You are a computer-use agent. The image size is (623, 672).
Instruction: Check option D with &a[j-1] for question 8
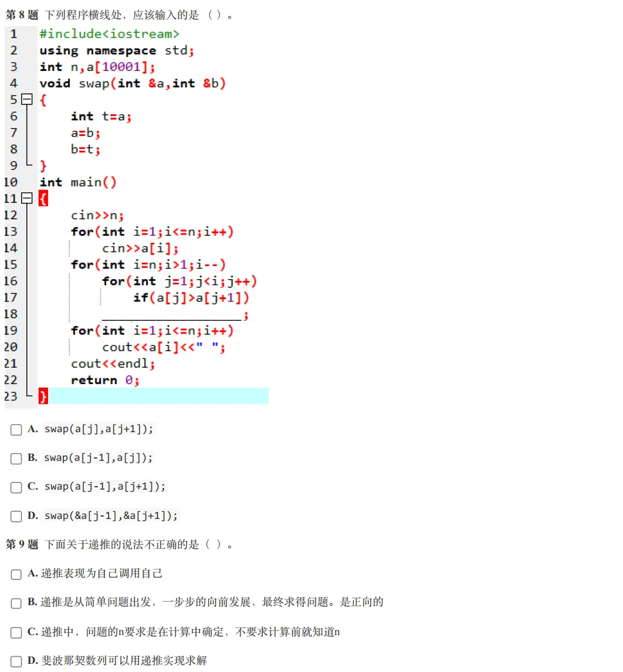tap(16, 517)
